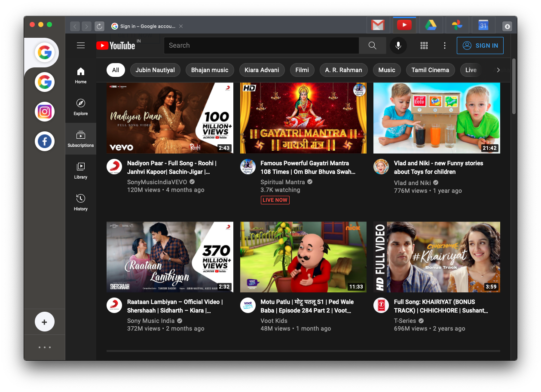This screenshot has width=541, height=392.
Task: Show more filter chips with the right chevron
Action: click(498, 70)
